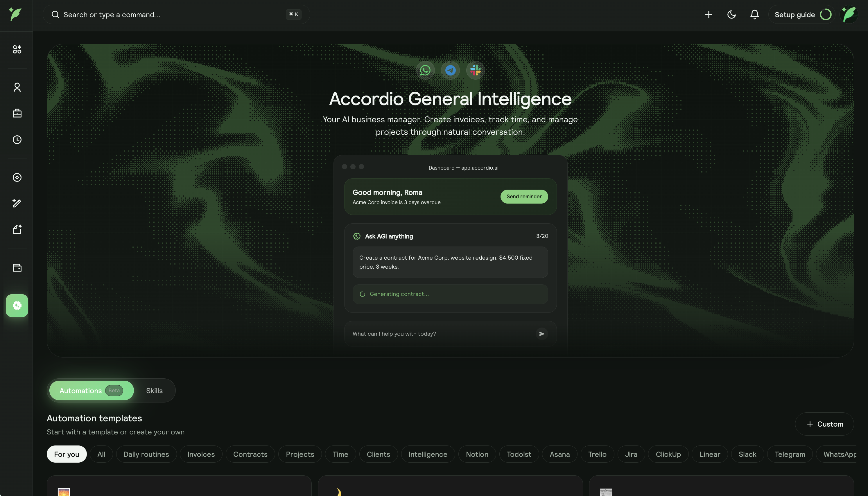Select the Notion template filter
The image size is (868, 496).
pyautogui.click(x=477, y=454)
